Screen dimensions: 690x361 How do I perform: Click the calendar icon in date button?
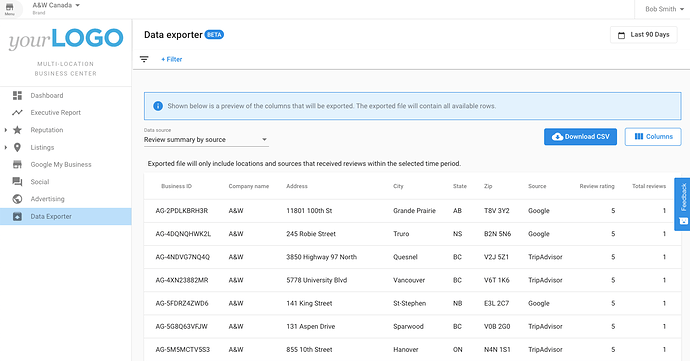point(621,35)
